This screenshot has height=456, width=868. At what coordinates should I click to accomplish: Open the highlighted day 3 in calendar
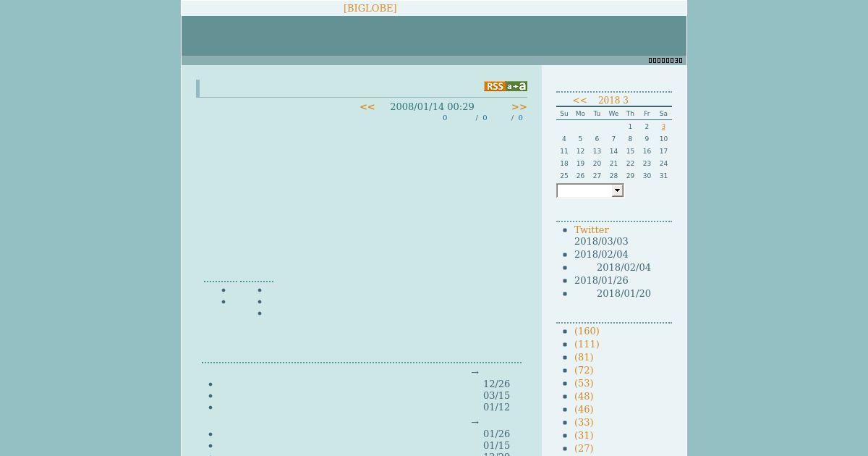coord(663,127)
